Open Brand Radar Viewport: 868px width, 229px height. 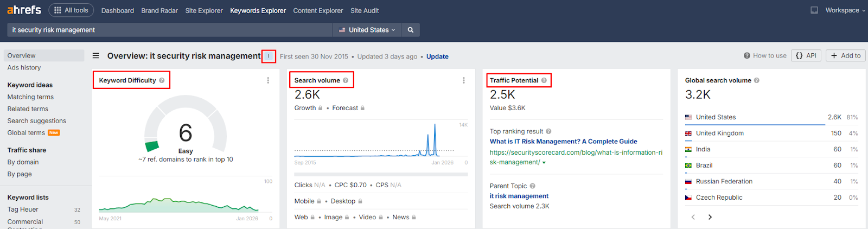(x=159, y=10)
